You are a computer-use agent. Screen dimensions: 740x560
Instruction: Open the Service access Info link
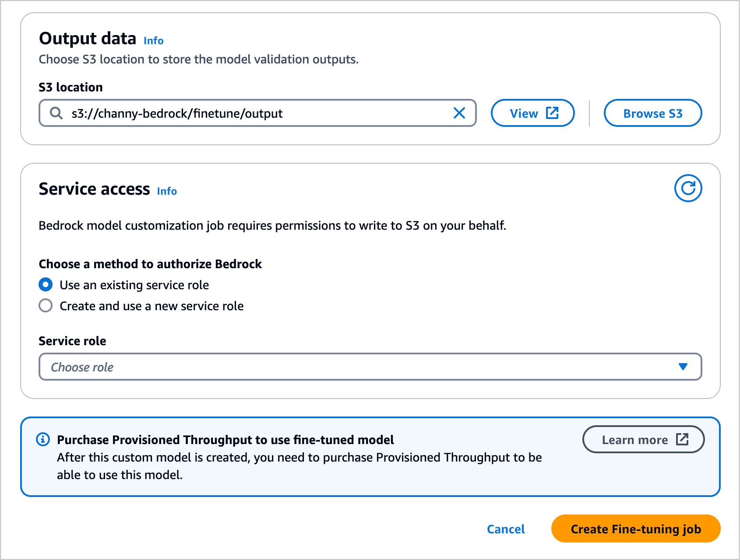(167, 191)
